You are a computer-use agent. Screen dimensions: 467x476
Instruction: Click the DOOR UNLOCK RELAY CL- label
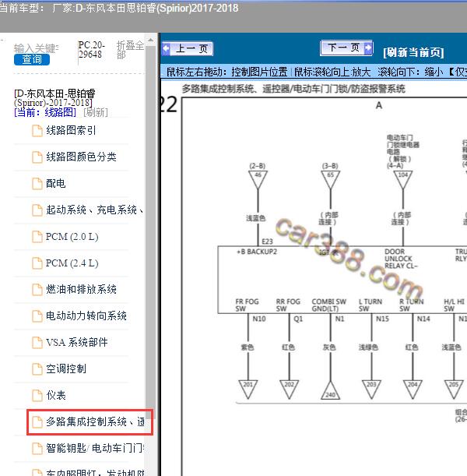coord(401,259)
